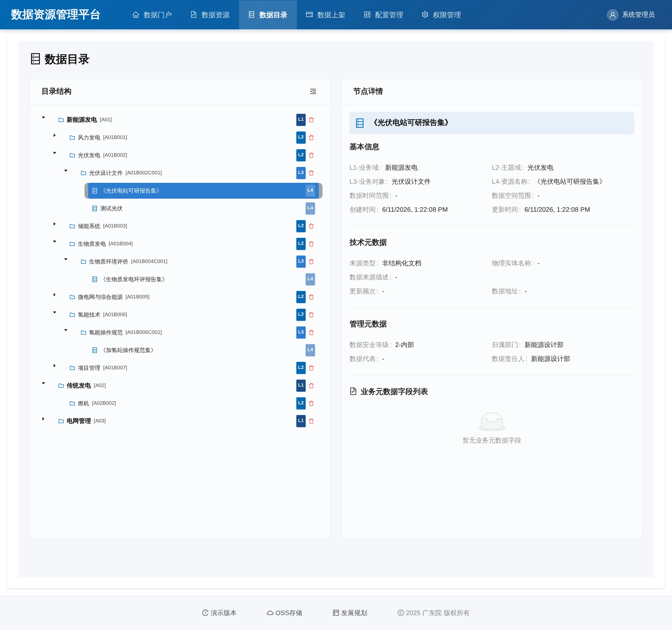Click trash icon for 光伏发电 [A01B002]
The height and width of the screenshot is (630, 672).
coord(311,155)
